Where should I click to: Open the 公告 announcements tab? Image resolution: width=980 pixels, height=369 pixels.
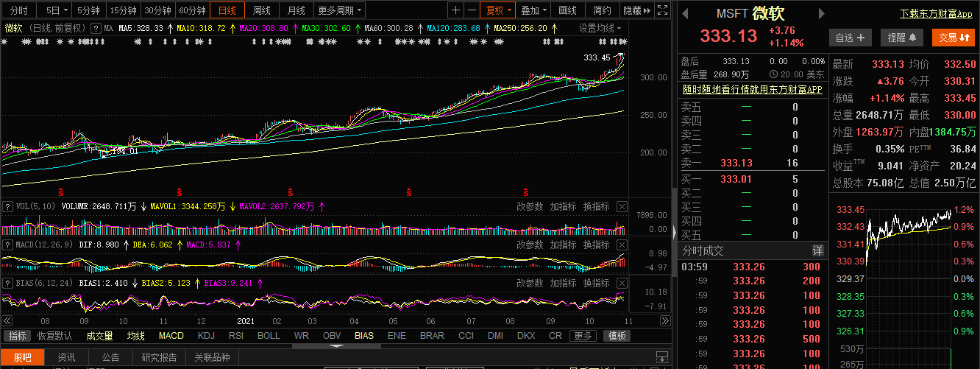tap(110, 358)
